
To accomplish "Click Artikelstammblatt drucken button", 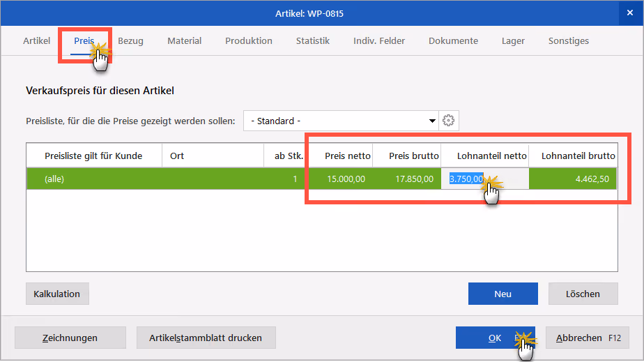I will pyautogui.click(x=206, y=338).
